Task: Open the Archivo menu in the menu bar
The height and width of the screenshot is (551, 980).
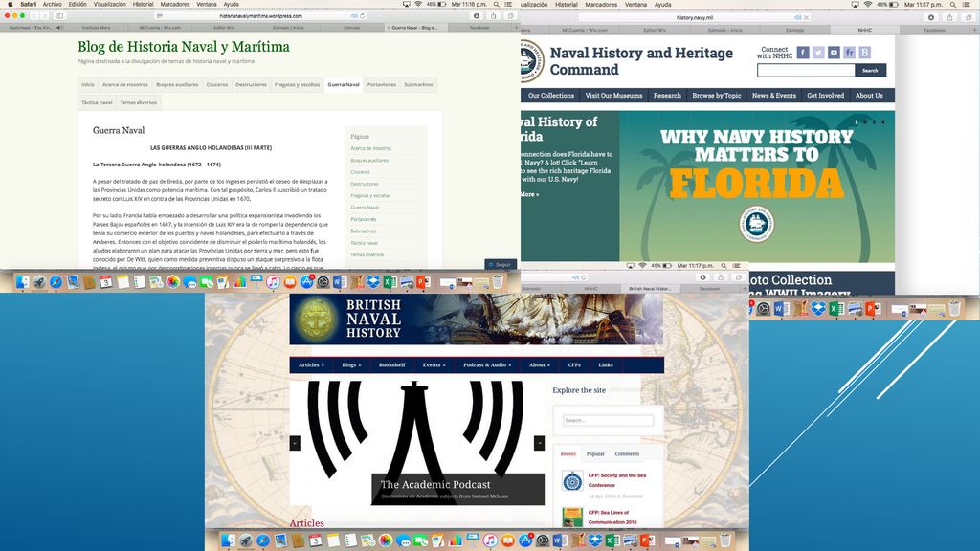Action: click(x=52, y=5)
